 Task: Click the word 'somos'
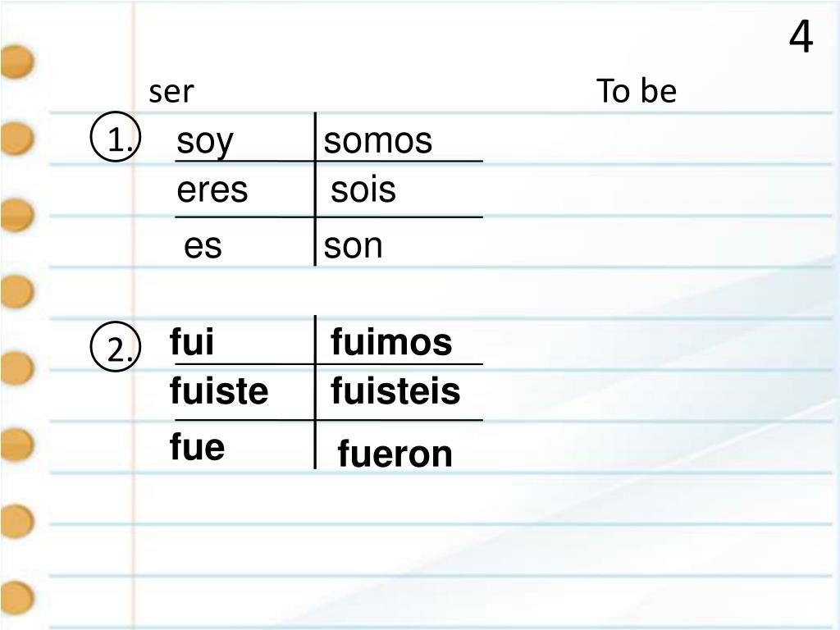[377, 141]
